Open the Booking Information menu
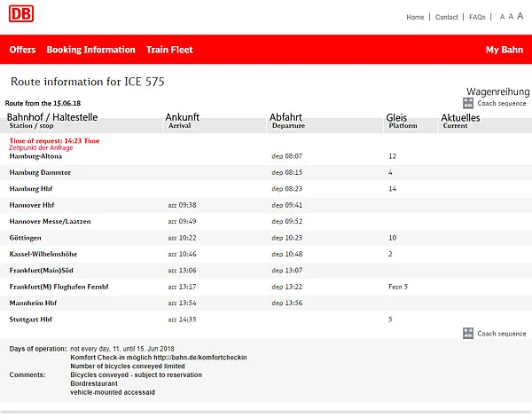Image resolution: width=532 pixels, height=418 pixels. pyautogui.click(x=90, y=50)
